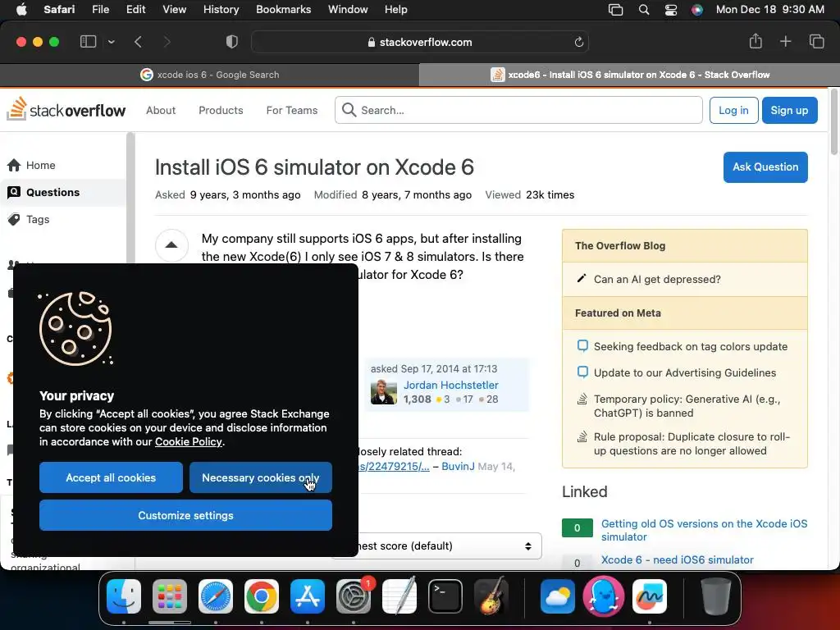The height and width of the screenshot is (630, 840).
Task: Open the 22479215 related thread link
Action: [394, 466]
